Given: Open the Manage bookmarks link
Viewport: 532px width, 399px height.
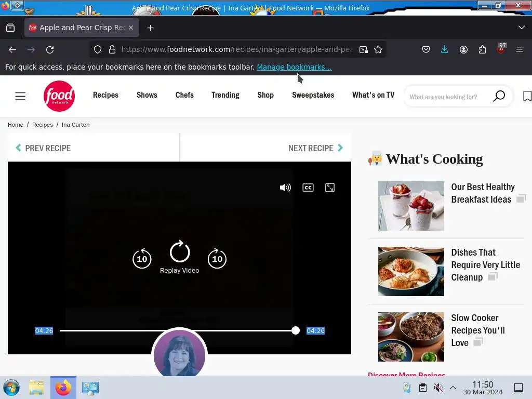Looking at the screenshot, I should click(294, 67).
